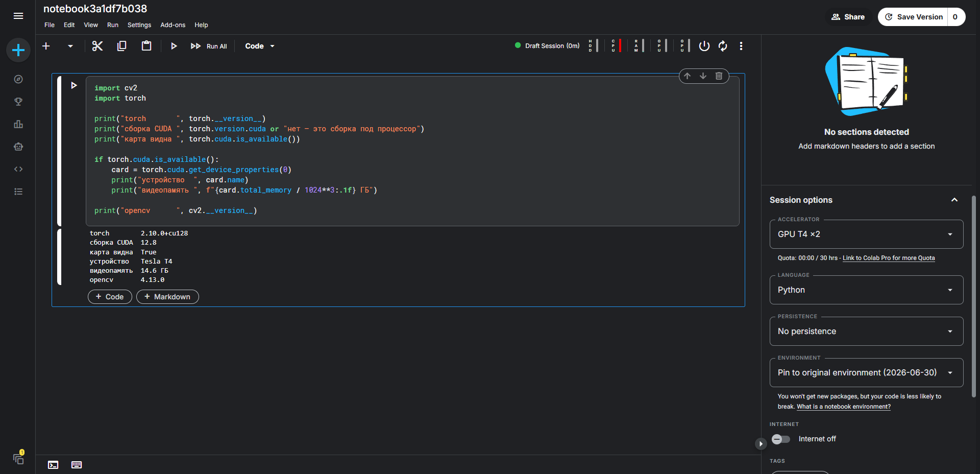The width and height of the screenshot is (980, 474).
Task: Move the cell up
Action: [688, 76]
